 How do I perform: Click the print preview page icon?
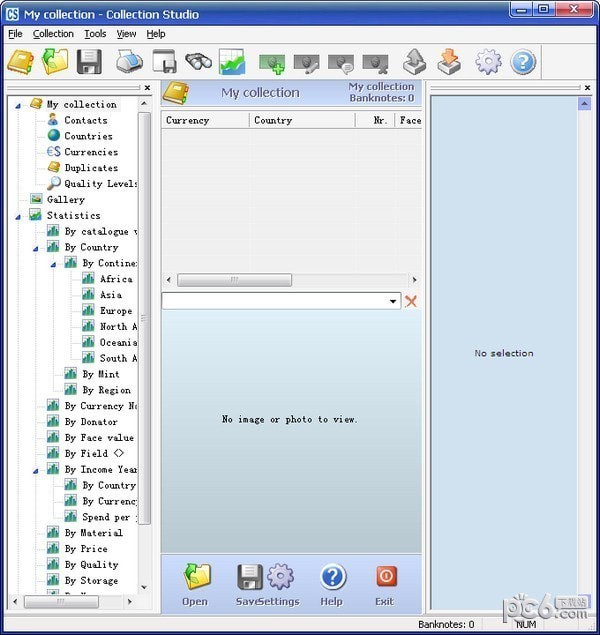pos(164,61)
